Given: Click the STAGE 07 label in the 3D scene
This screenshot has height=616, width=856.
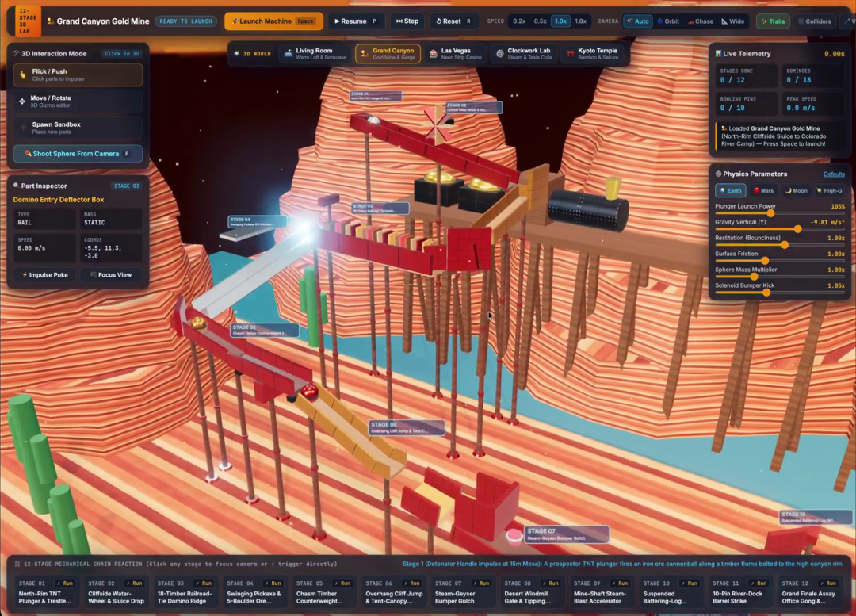Looking at the screenshot, I should (566, 534).
